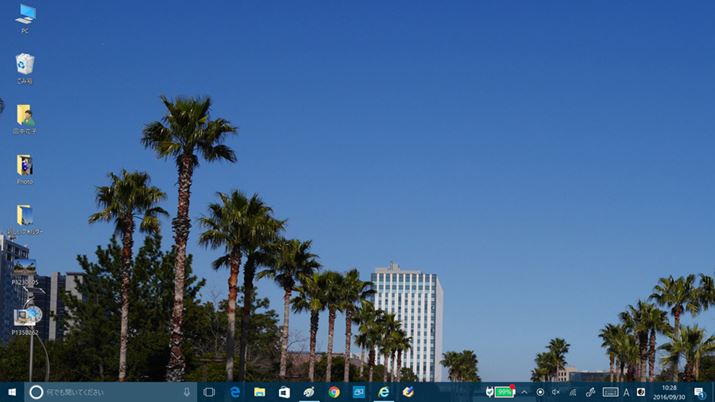This screenshot has width=715, height=402.
Task: Open the network Wi-Fi tray icon
Action: [x=573, y=392]
